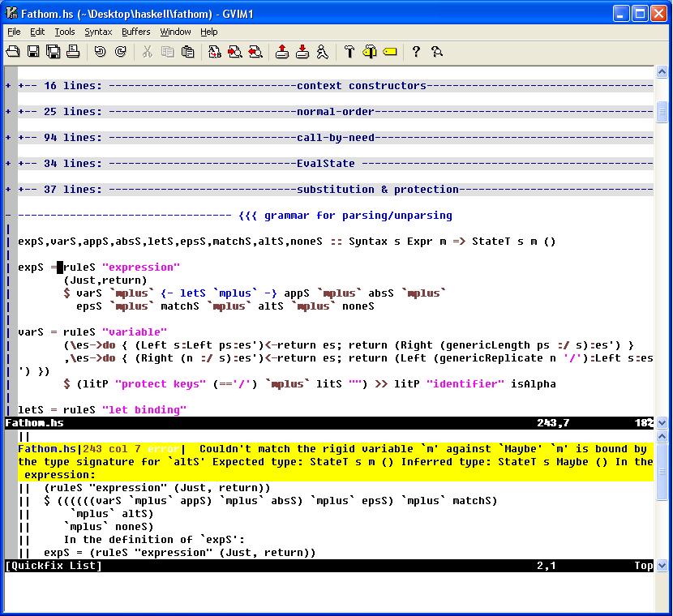Click the Undo toolbar icon
Viewport: 673px width, 616px height.
click(100, 52)
